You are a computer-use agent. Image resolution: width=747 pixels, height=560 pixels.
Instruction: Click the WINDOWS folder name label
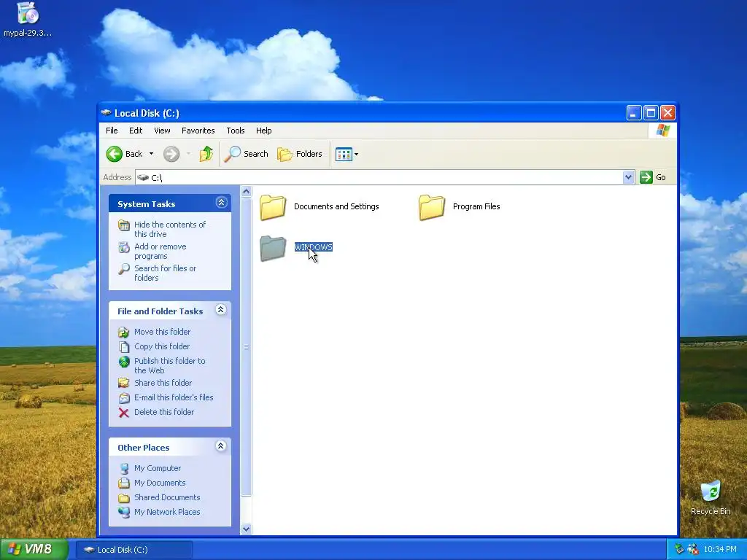pos(314,247)
